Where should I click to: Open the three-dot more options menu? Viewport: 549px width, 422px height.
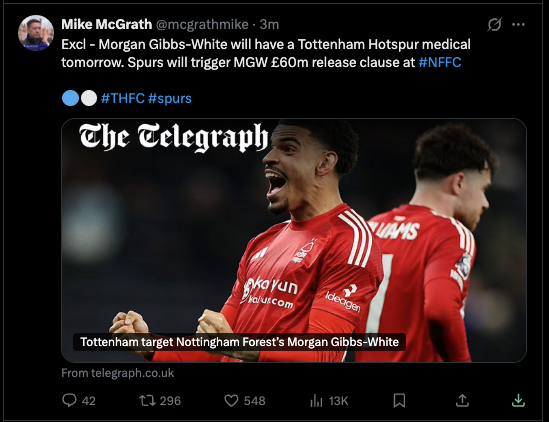518,25
